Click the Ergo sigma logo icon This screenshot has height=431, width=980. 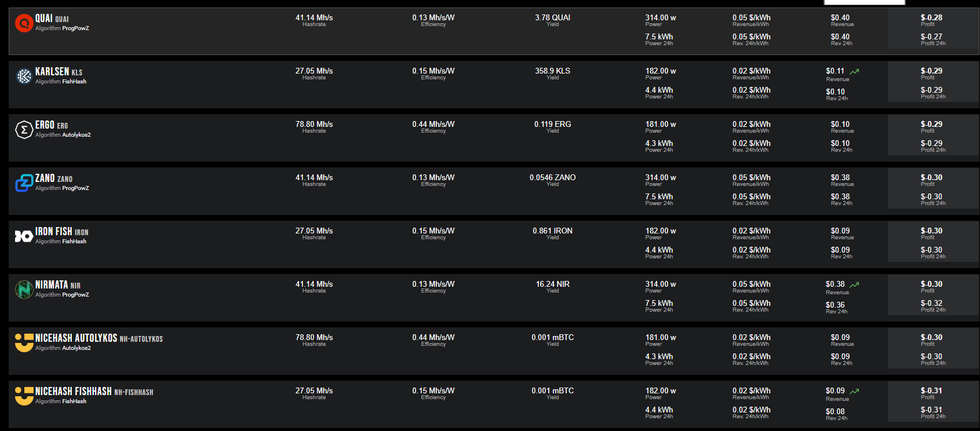(x=24, y=130)
